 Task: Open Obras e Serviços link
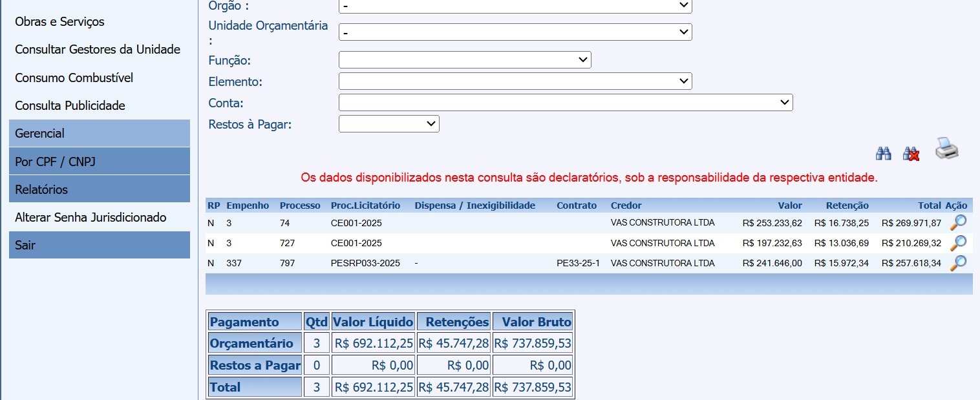[59, 22]
